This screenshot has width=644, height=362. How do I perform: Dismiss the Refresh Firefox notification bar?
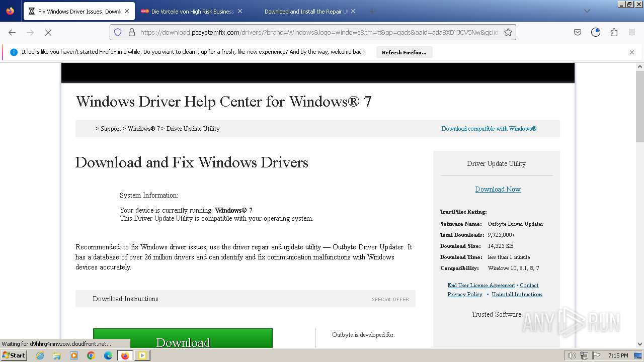632,52
